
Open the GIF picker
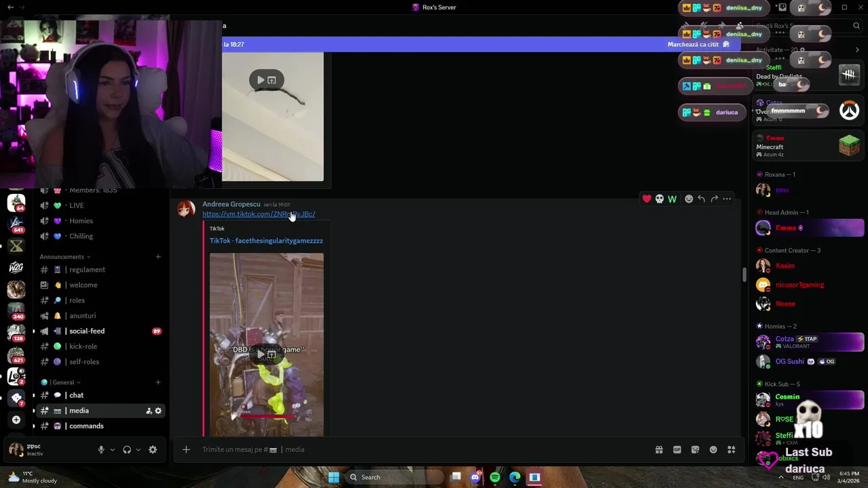[x=677, y=449]
